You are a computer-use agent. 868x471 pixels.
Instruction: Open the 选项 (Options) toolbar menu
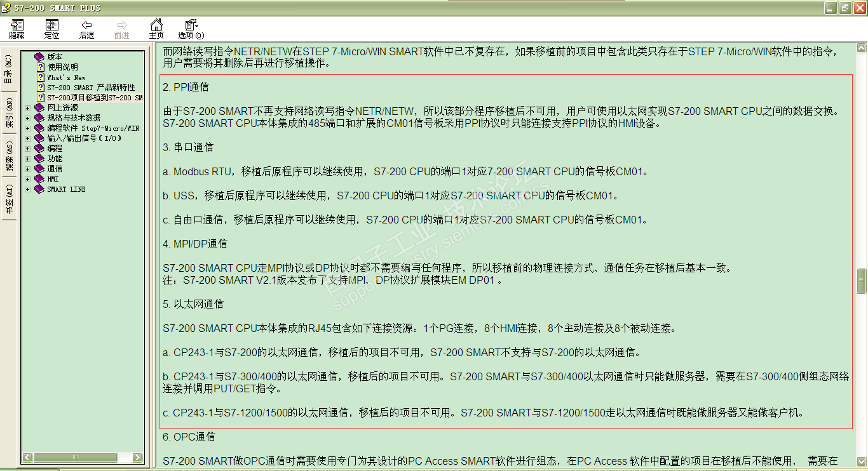(191, 25)
